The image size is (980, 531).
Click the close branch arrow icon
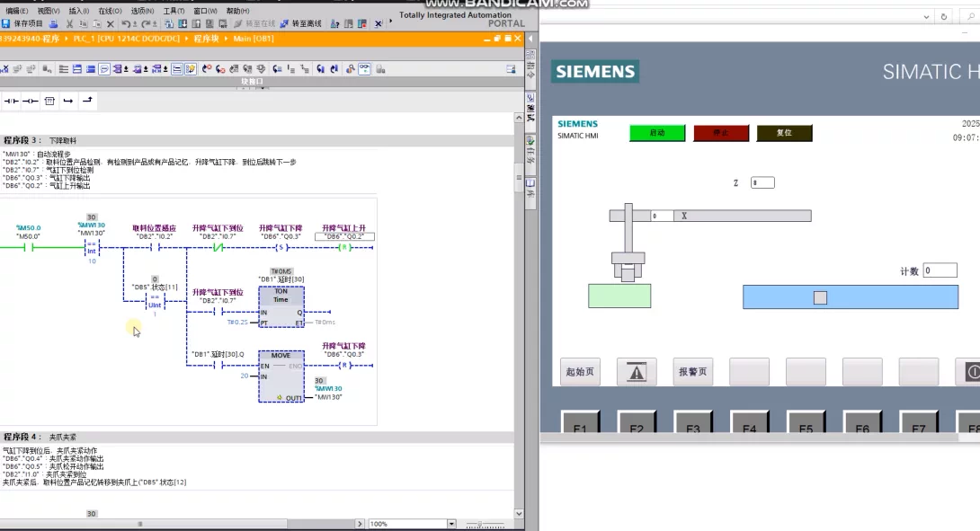[x=87, y=101]
